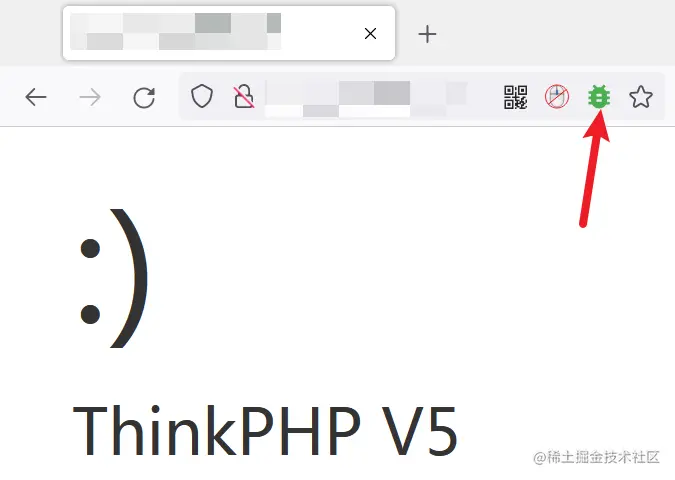Select the active browser tab

(x=229, y=33)
